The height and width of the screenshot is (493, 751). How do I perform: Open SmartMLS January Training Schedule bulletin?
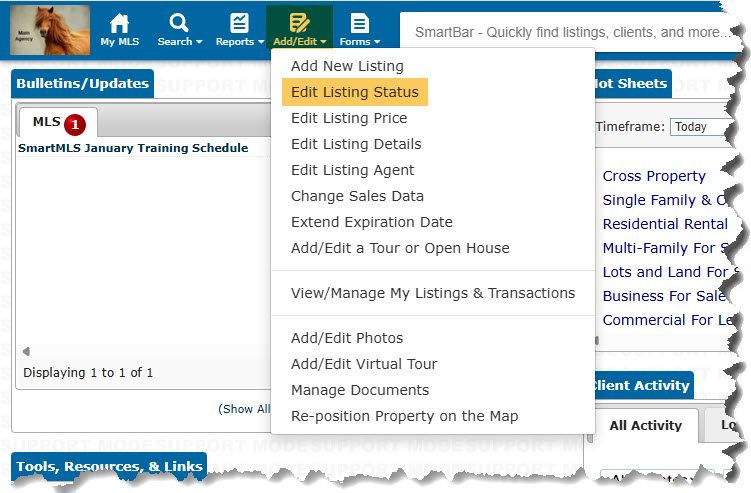coord(133,148)
